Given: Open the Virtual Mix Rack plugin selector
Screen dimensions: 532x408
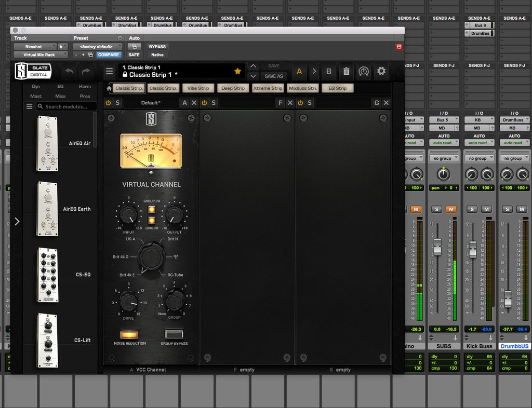Looking at the screenshot, I should tap(41, 55).
